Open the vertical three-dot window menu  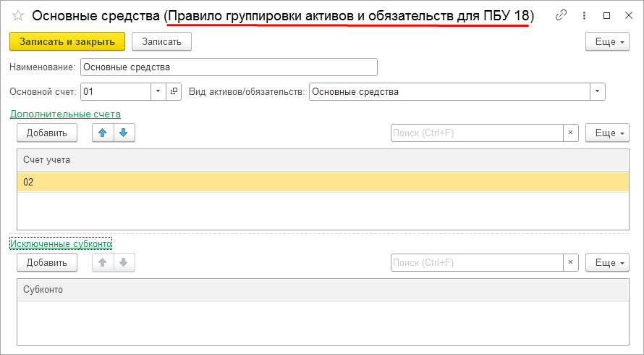click(582, 15)
